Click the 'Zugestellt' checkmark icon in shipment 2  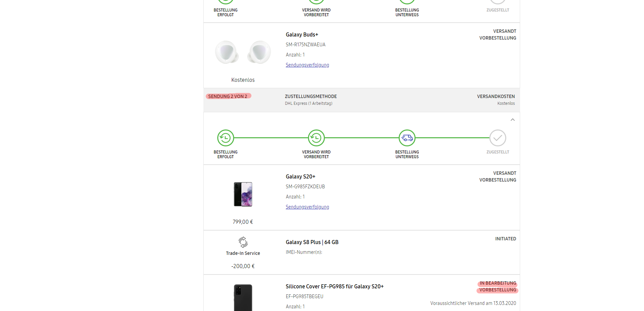coord(498,138)
